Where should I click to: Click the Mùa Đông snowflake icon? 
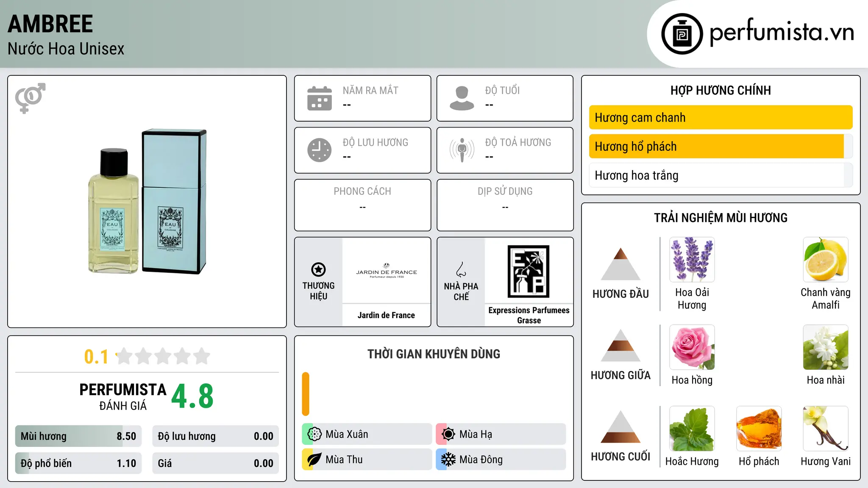point(448,460)
